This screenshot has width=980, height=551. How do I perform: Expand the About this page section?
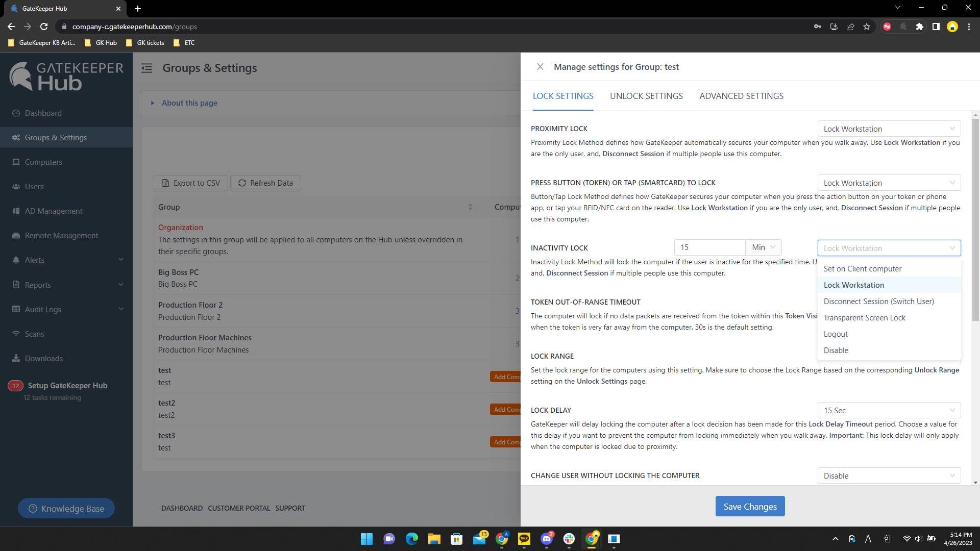[189, 103]
